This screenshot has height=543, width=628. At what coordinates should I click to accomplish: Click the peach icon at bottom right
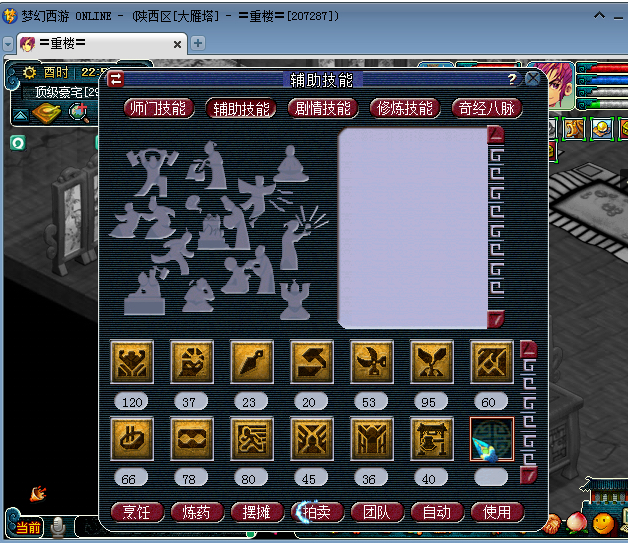point(577,523)
